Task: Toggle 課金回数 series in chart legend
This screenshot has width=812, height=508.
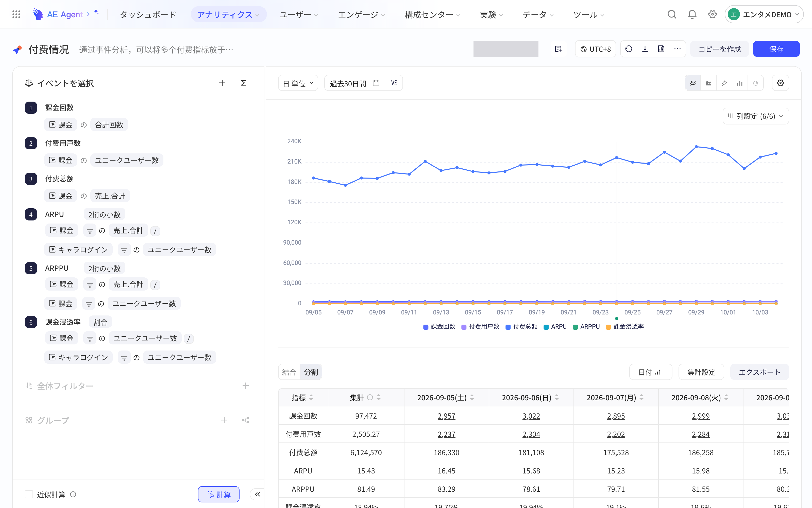Action: pos(439,327)
